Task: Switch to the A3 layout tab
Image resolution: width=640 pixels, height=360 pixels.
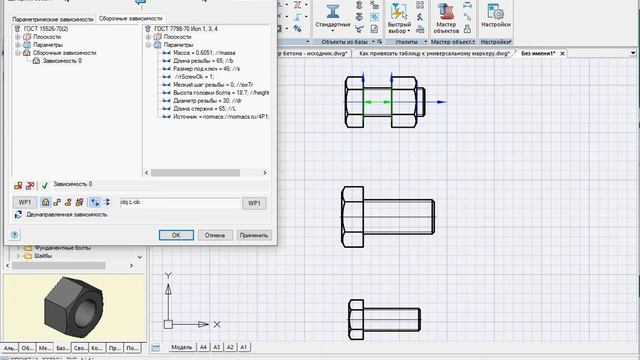Action: pos(216,347)
